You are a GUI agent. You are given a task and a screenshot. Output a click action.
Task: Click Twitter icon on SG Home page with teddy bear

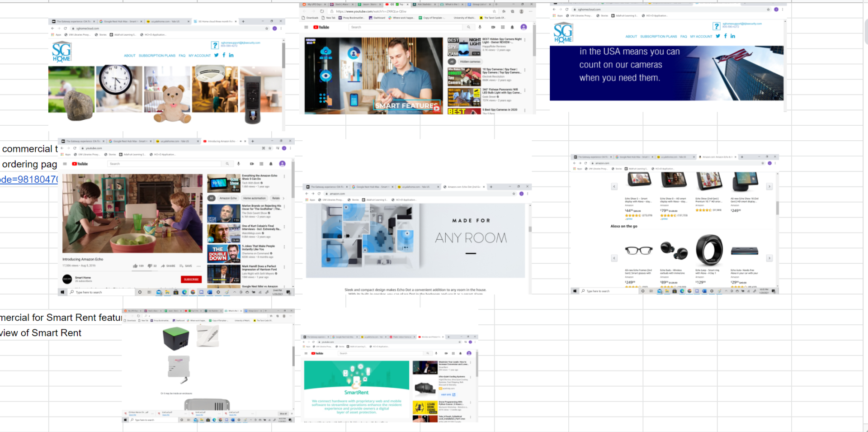[217, 55]
